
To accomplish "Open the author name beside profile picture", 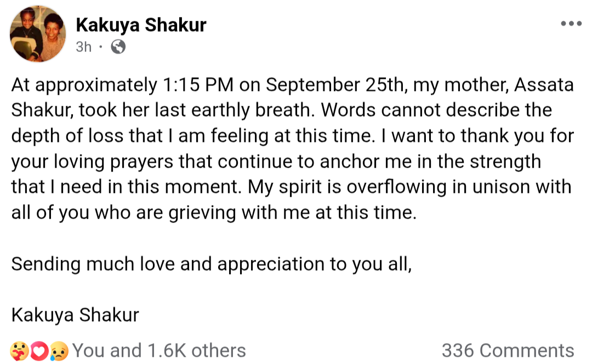I will click(141, 25).
